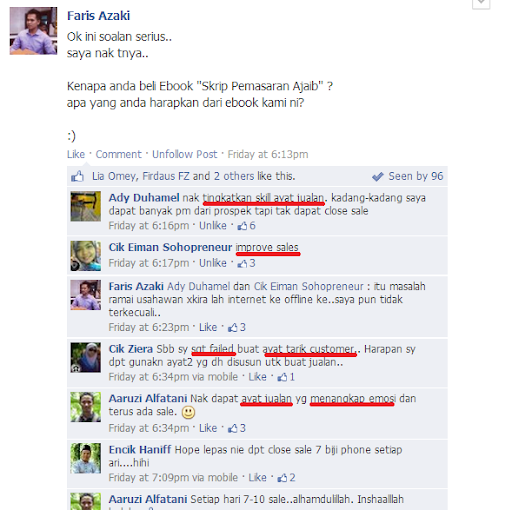Open like count on Ady Duhamel's comment
The height and width of the screenshot is (510, 512).
[x=246, y=226]
